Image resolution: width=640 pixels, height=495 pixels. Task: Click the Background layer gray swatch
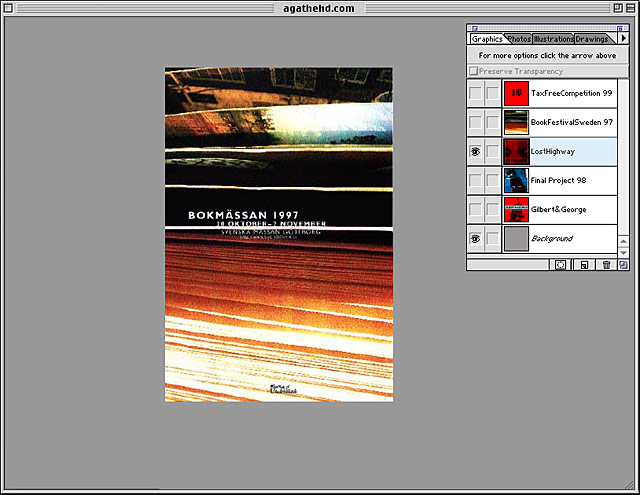[x=516, y=239]
